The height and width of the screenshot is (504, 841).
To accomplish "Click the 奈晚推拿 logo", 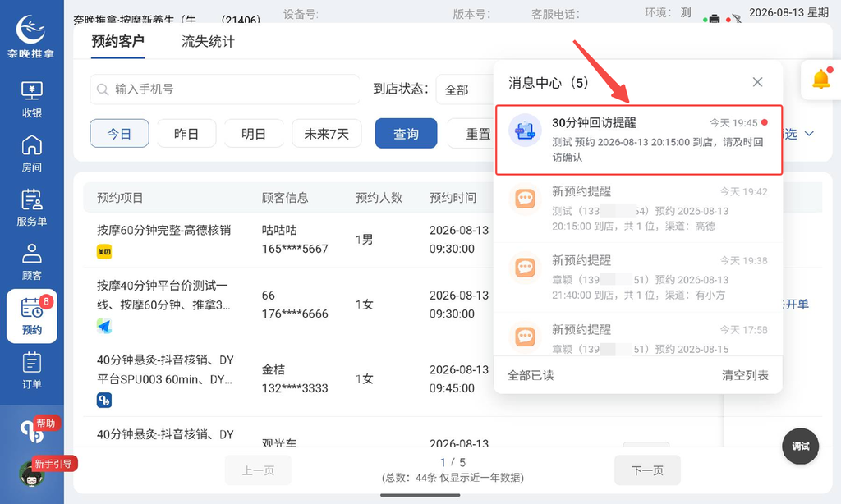I will (x=30, y=36).
